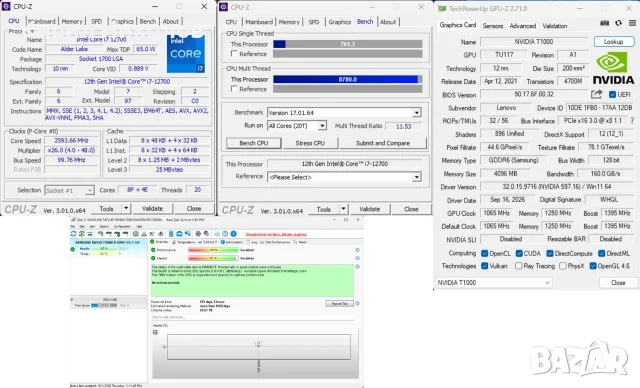Switch to Sensors tab in GPU-Z
Image resolution: width=640 pixels, height=388 pixels.
[493, 26]
